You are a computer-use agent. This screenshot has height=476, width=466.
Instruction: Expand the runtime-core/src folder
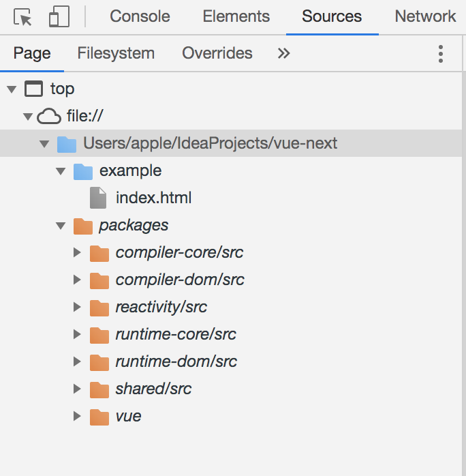(77, 334)
